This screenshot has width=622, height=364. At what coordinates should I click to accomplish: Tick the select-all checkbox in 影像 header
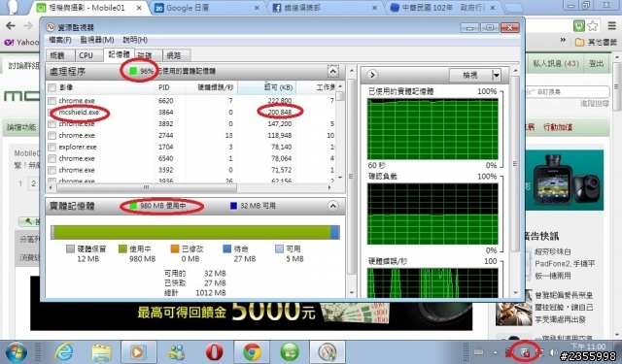[52, 87]
